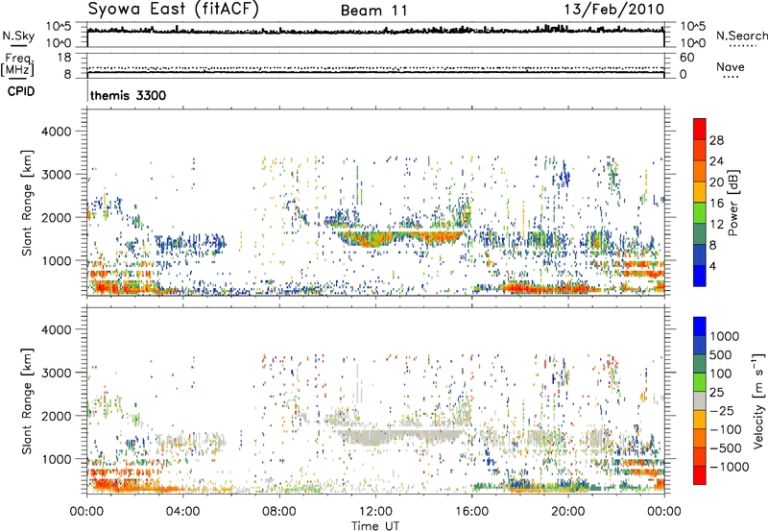Click the 'N.Search' legend label
768x532 pixels.
point(742,36)
